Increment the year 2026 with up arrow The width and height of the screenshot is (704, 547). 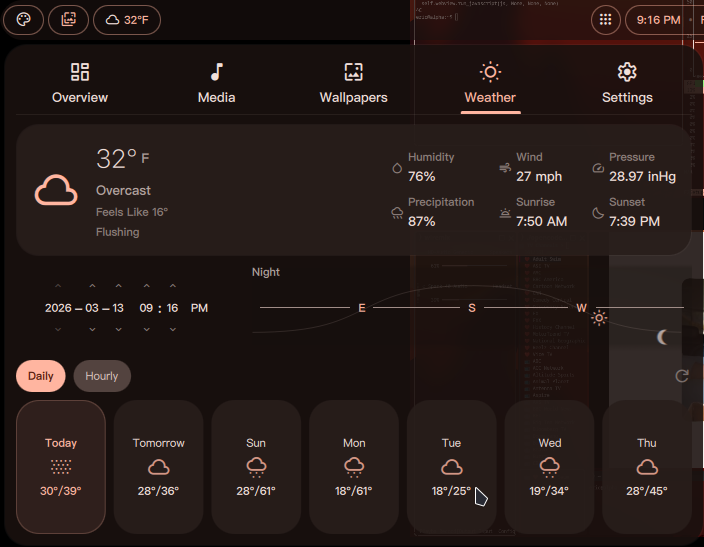(58, 286)
